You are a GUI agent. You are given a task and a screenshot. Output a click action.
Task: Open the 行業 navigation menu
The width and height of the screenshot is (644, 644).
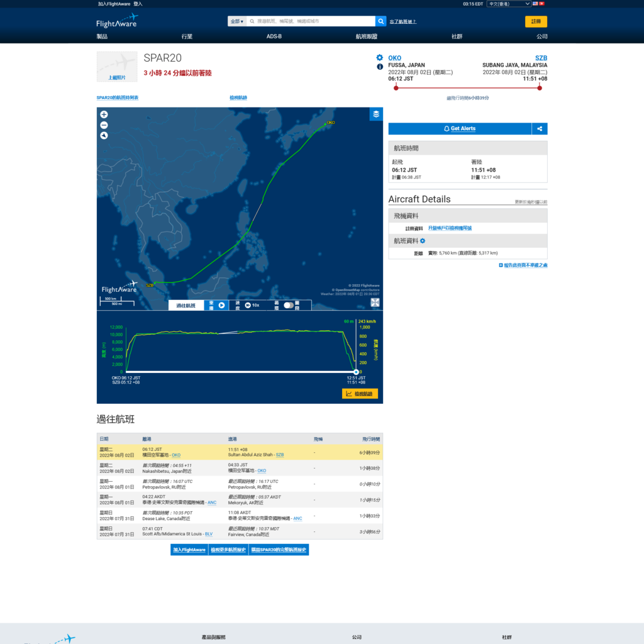[x=187, y=36]
